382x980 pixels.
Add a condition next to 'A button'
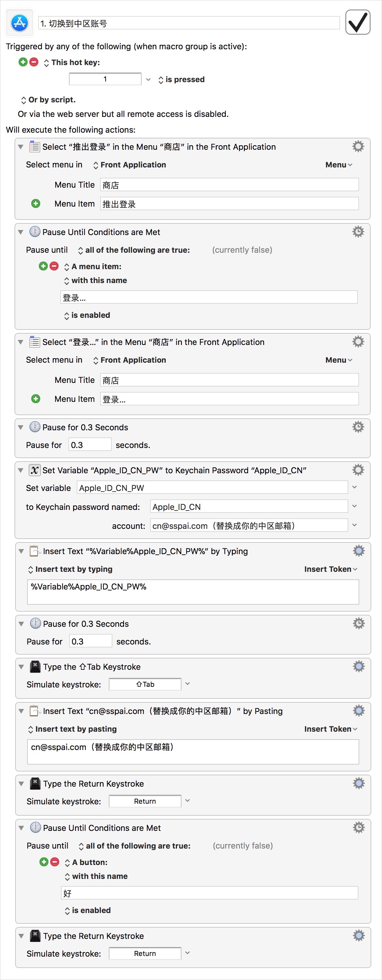[44, 862]
